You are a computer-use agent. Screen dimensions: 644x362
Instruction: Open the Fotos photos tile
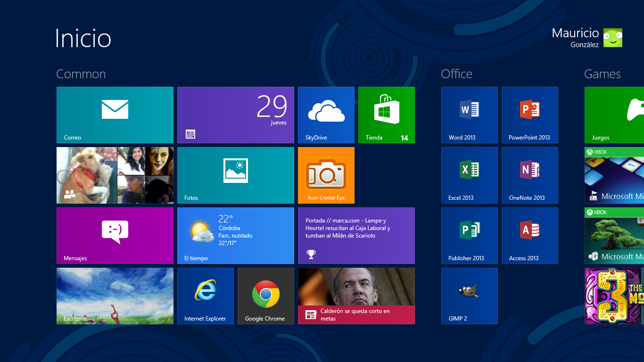tap(235, 175)
